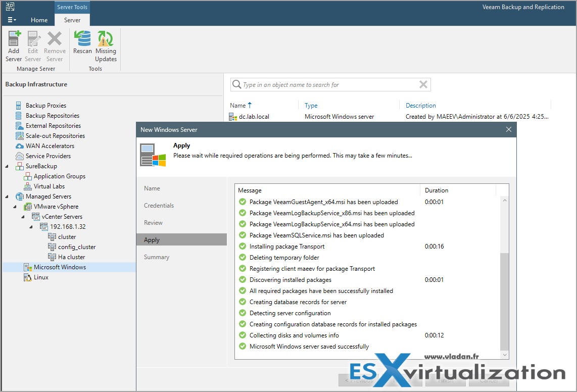Click the WAN Accelerators cloud icon
This screenshot has width=577, height=392.
pos(19,146)
